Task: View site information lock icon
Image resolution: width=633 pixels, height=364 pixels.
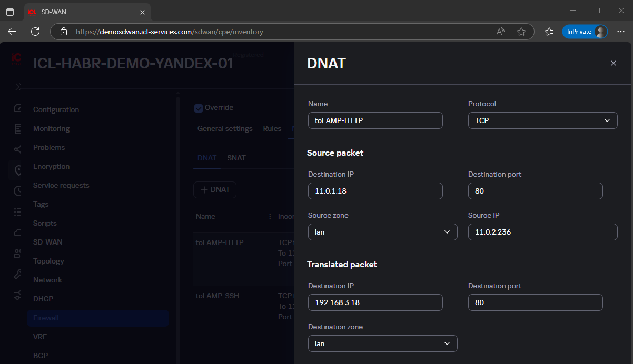Action: pos(64,32)
